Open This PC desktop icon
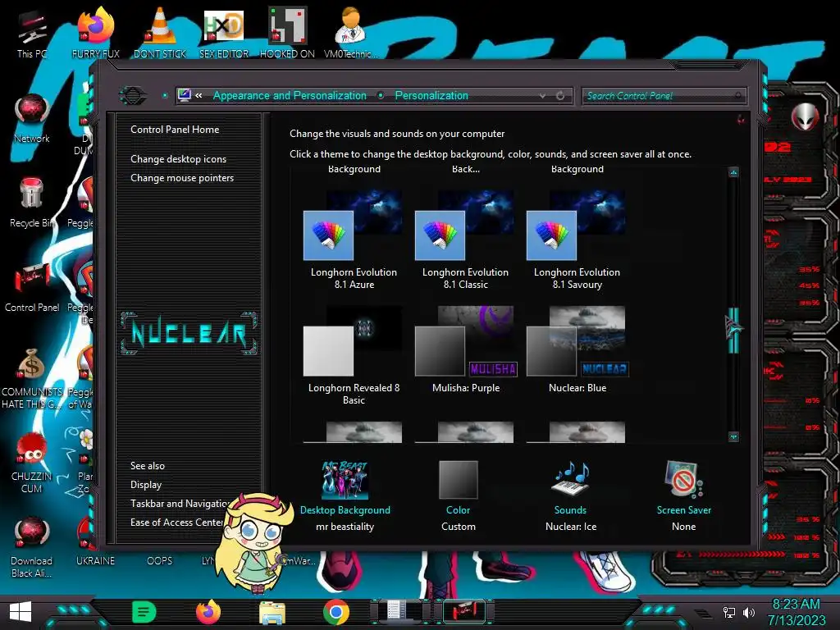This screenshot has width=840, height=630. point(32,33)
